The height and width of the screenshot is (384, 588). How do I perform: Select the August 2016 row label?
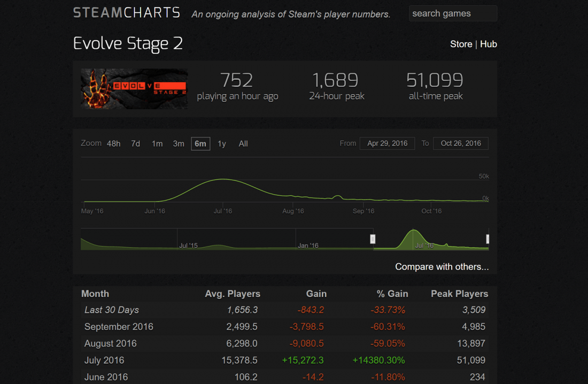(111, 344)
